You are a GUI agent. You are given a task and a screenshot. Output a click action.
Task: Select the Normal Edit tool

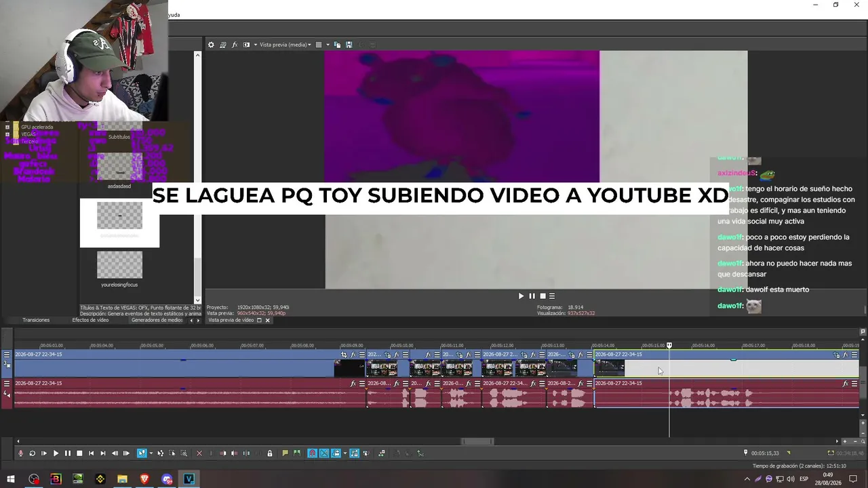point(142,453)
